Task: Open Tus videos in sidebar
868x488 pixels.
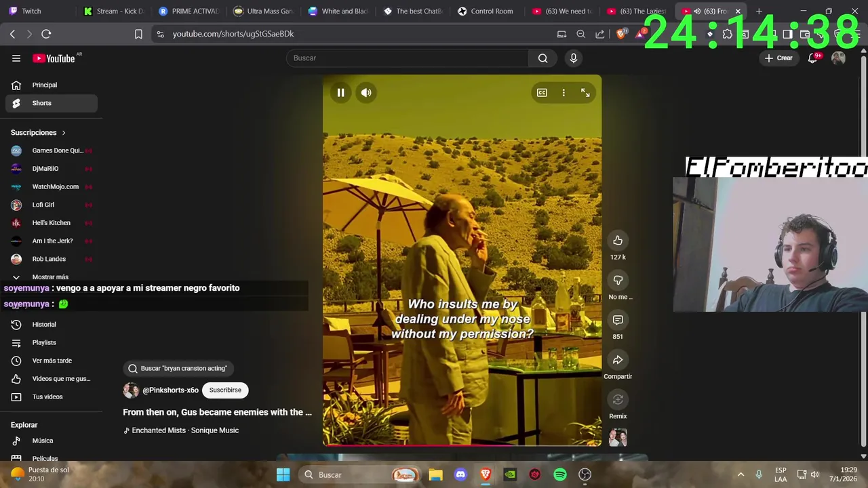Action: (52, 397)
